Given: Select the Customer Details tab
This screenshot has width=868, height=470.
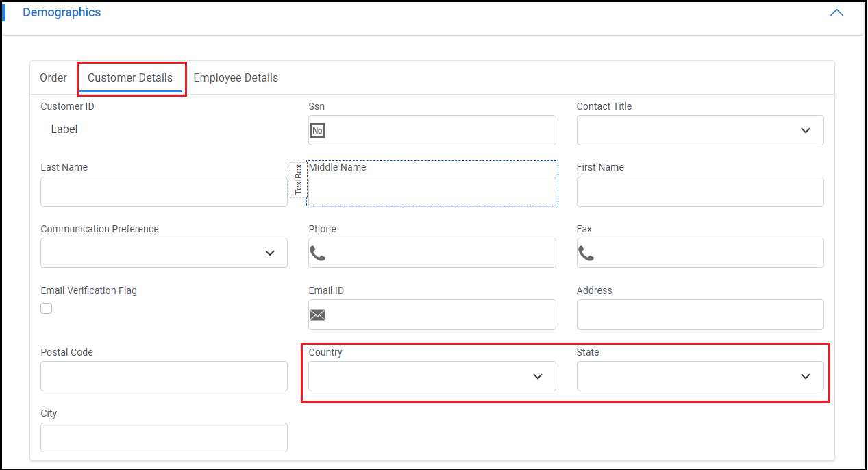Looking at the screenshot, I should (130, 78).
